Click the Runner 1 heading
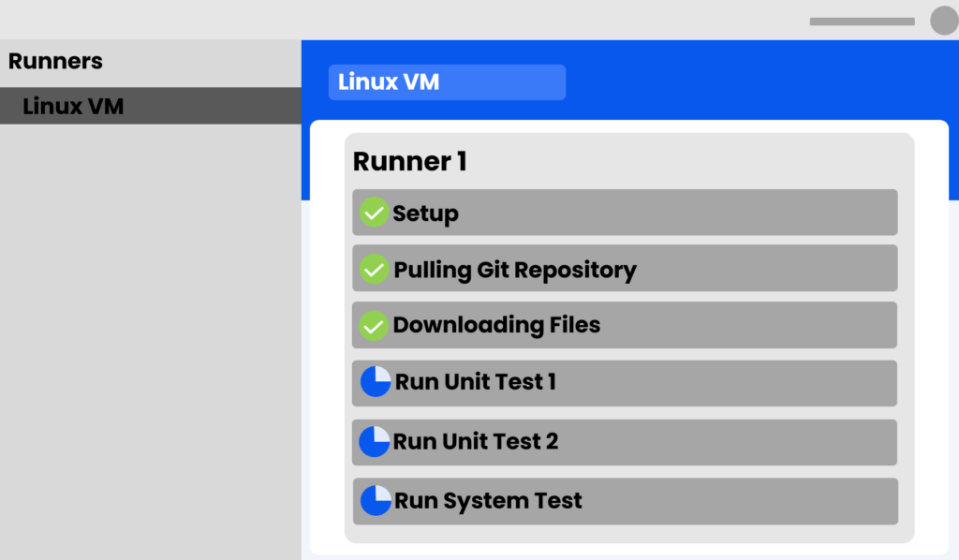Screen dimensions: 959x560 (409, 161)
